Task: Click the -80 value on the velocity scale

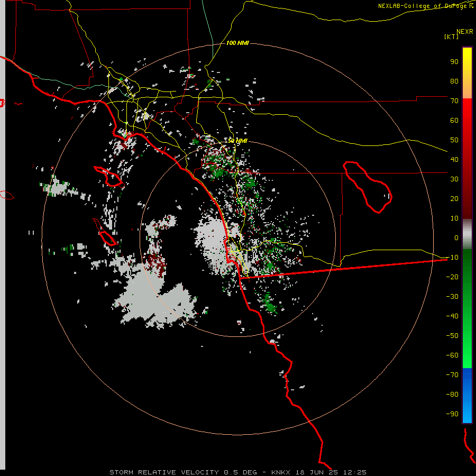Action: coord(452,395)
